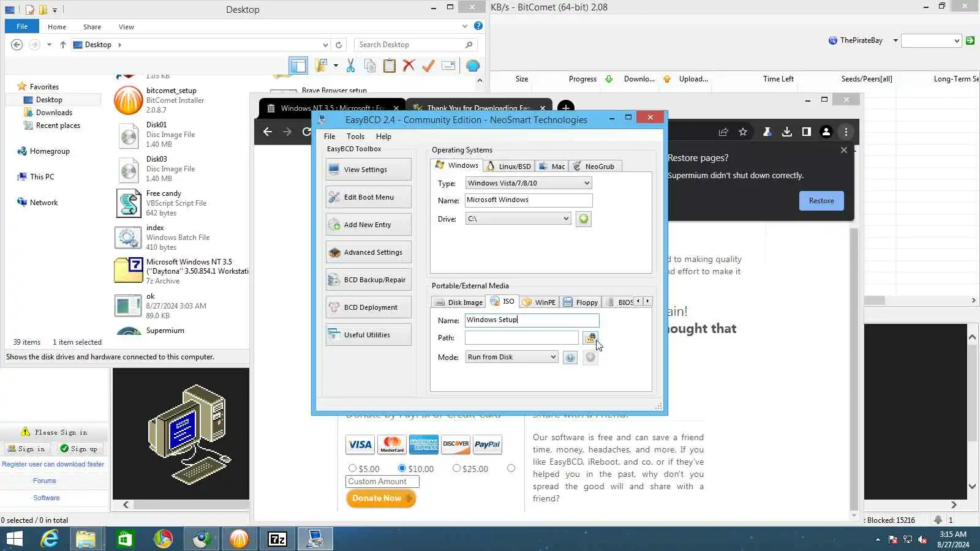The width and height of the screenshot is (980, 551).
Task: Click the Sign in button in BitComet panel
Action: 26,449
